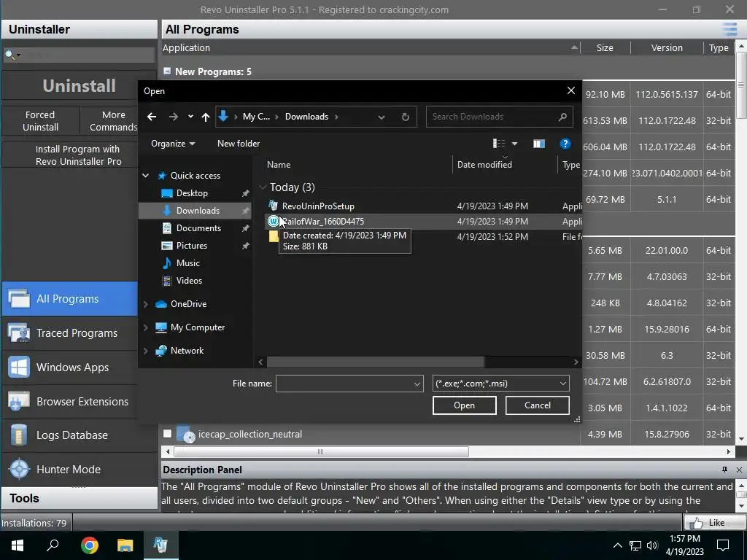Close the Open dialog with X

pos(571,90)
